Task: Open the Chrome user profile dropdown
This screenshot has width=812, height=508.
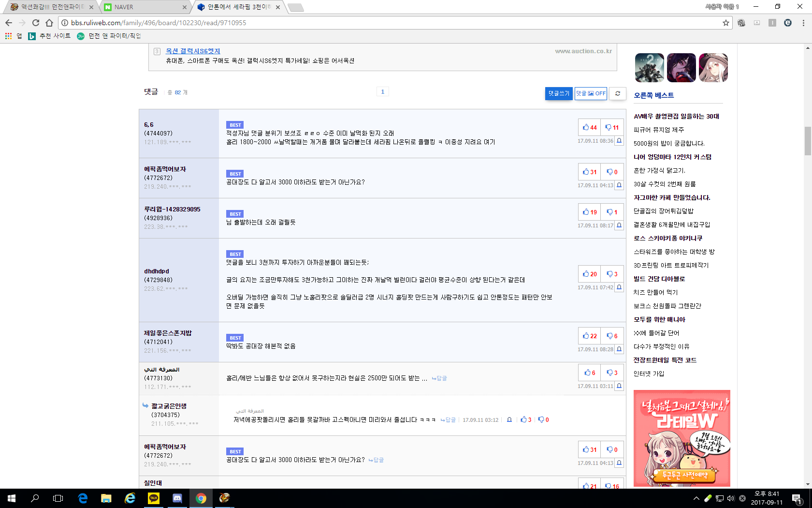Action: (x=722, y=7)
